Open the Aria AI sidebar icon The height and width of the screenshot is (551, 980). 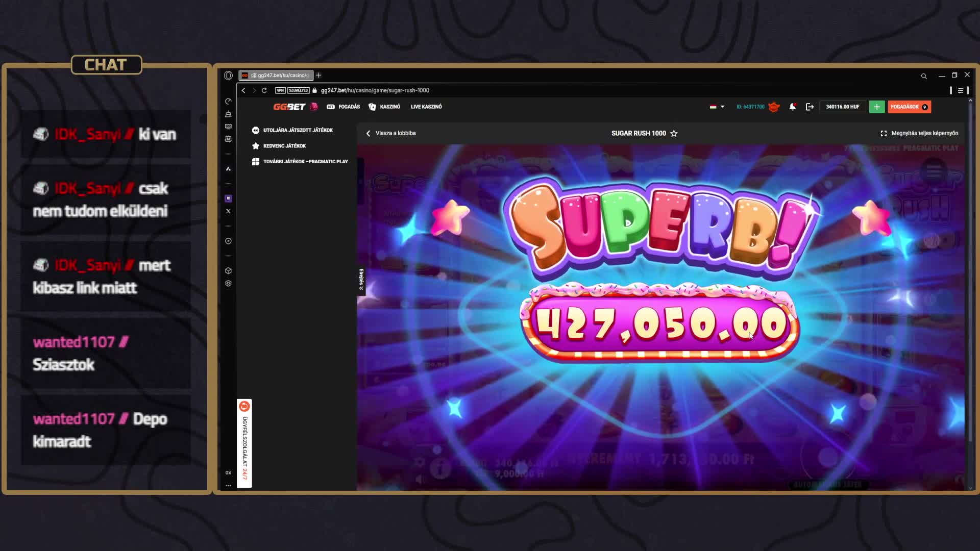point(228,169)
